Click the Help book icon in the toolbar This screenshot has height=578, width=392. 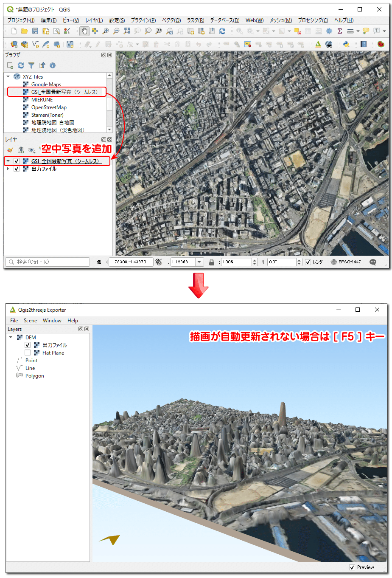pyautogui.click(x=364, y=44)
